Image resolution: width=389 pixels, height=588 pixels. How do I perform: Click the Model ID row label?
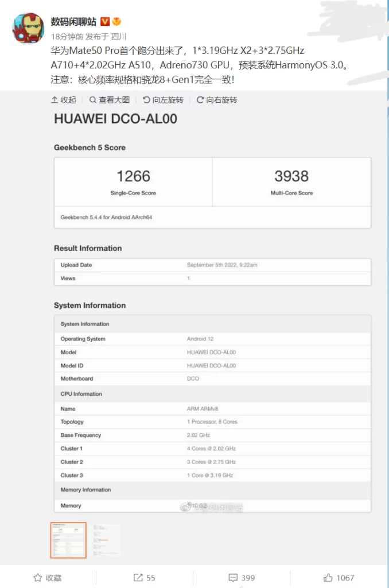pyautogui.click(x=72, y=365)
